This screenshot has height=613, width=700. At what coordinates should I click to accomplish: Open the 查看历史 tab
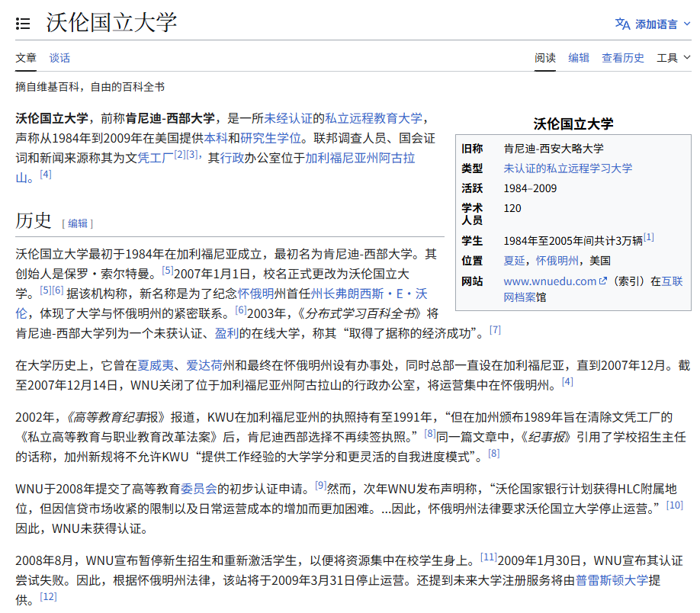623,58
